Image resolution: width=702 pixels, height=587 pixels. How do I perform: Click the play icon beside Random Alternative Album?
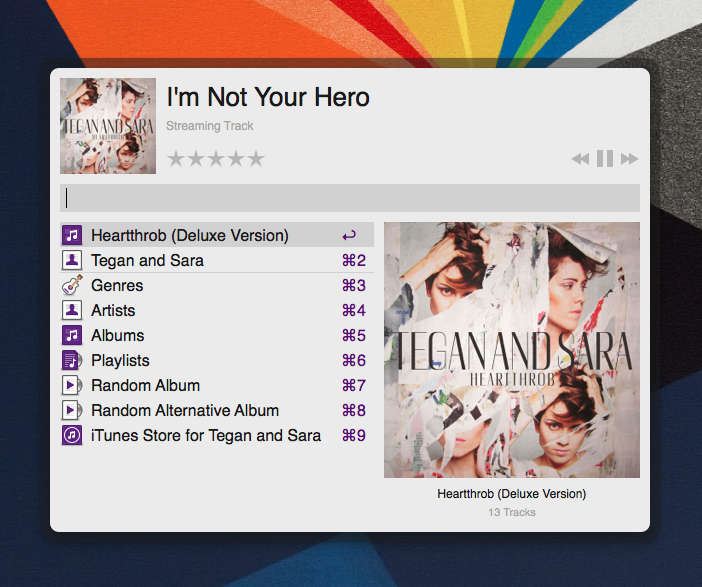point(72,410)
